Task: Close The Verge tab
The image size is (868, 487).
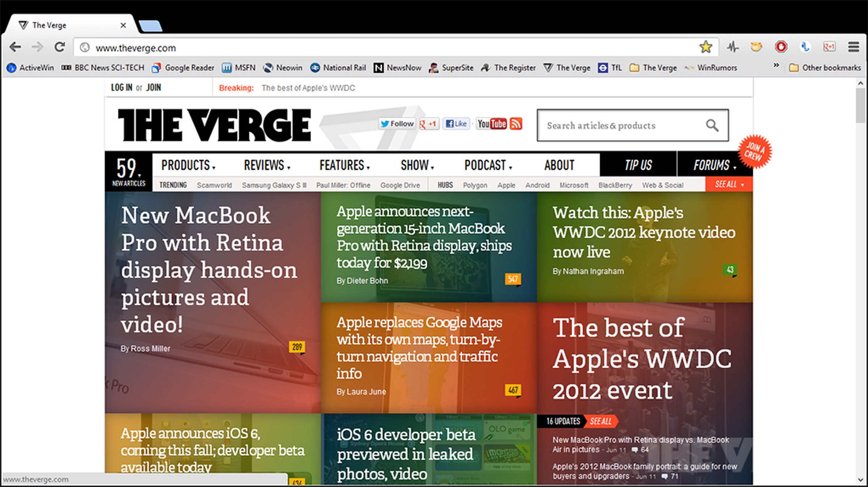Action: pos(123,25)
